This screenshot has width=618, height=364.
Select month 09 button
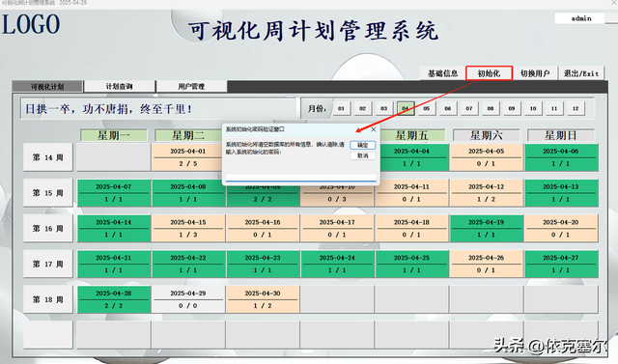(512, 108)
